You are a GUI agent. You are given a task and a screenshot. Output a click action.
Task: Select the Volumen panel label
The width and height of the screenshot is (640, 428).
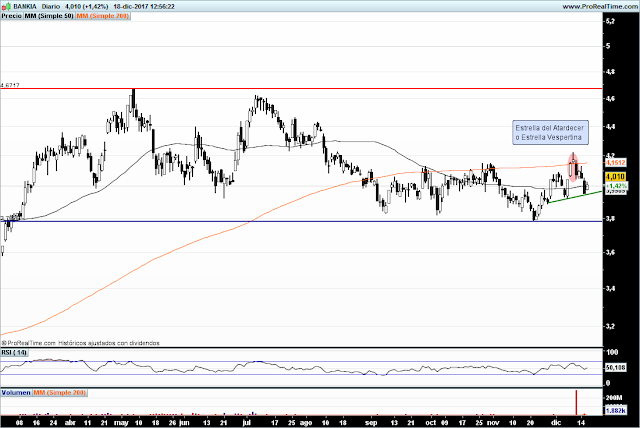point(16,393)
